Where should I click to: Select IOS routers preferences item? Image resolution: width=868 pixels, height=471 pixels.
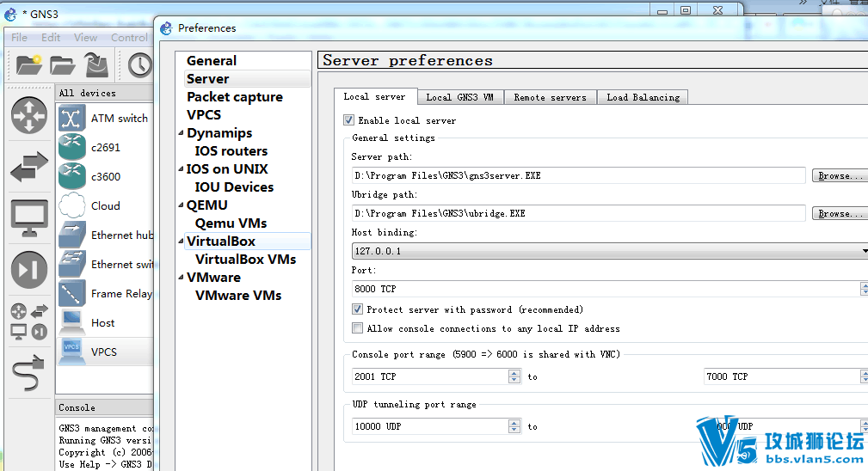click(231, 151)
